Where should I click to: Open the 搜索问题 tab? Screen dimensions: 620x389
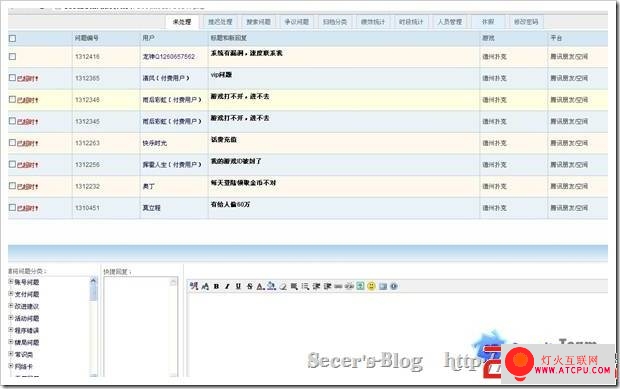258,22
